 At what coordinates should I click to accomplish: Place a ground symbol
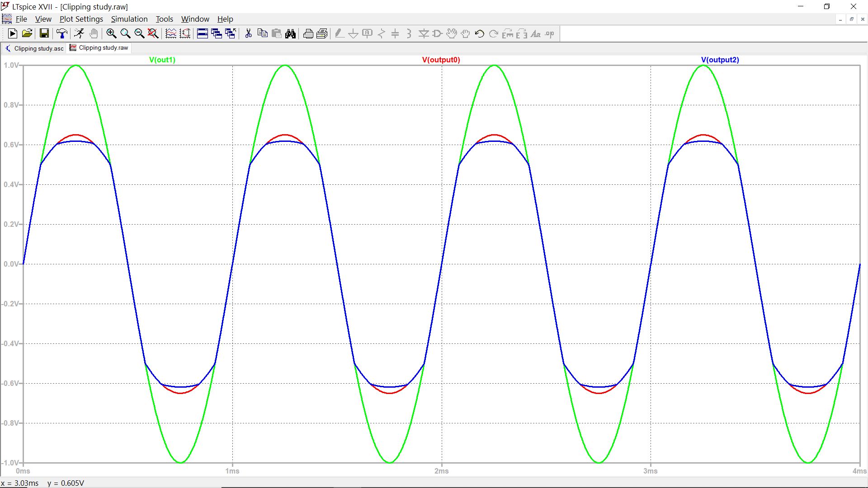pyautogui.click(x=353, y=33)
